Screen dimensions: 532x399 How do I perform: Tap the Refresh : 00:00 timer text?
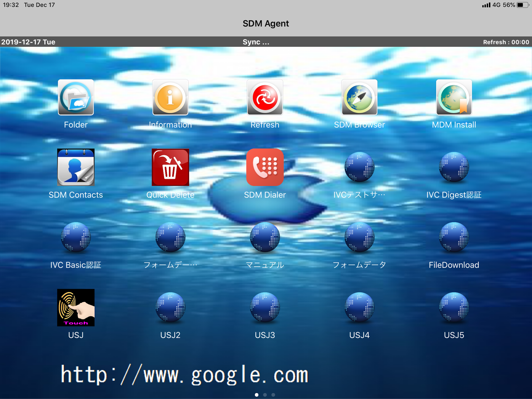pos(506,42)
